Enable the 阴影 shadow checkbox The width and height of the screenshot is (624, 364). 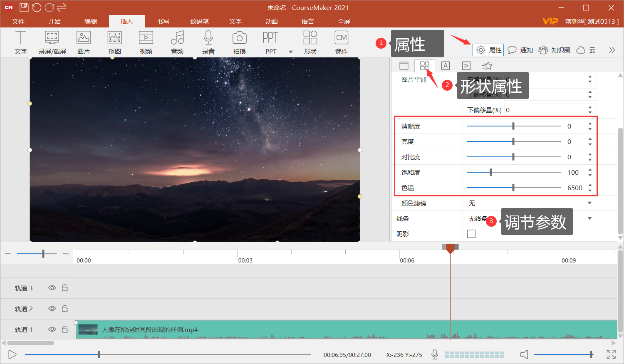pyautogui.click(x=471, y=234)
